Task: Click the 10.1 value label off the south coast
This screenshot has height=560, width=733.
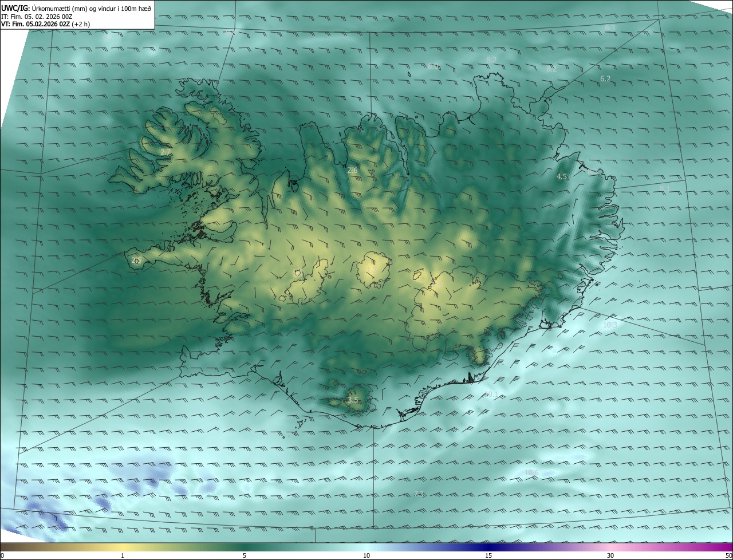Action: pos(491,395)
